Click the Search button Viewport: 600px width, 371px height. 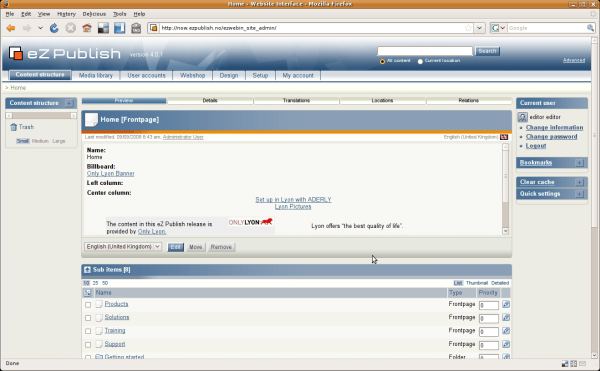tap(487, 51)
